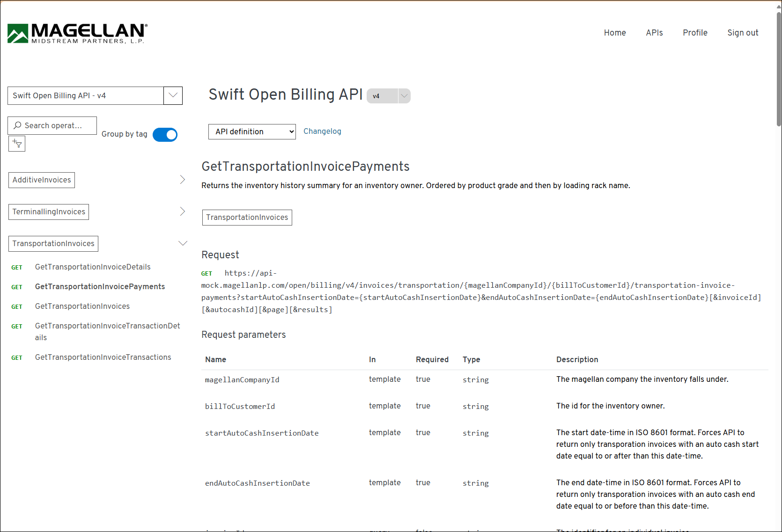Click the add filter icon below search box
The width and height of the screenshot is (782, 532).
click(x=16, y=144)
